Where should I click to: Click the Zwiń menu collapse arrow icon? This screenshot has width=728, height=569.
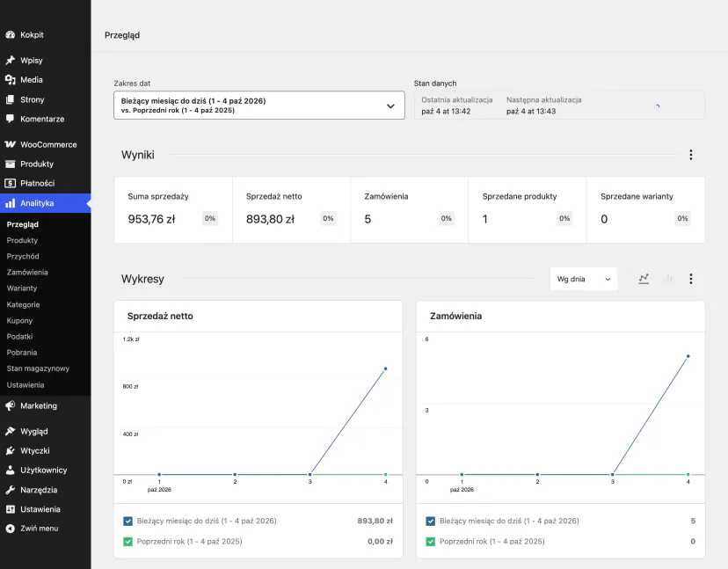11,529
